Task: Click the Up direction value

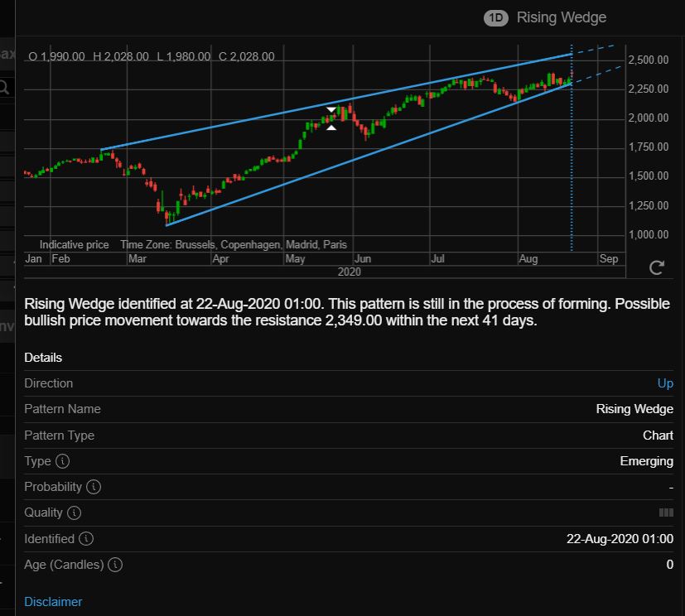Action: (665, 383)
